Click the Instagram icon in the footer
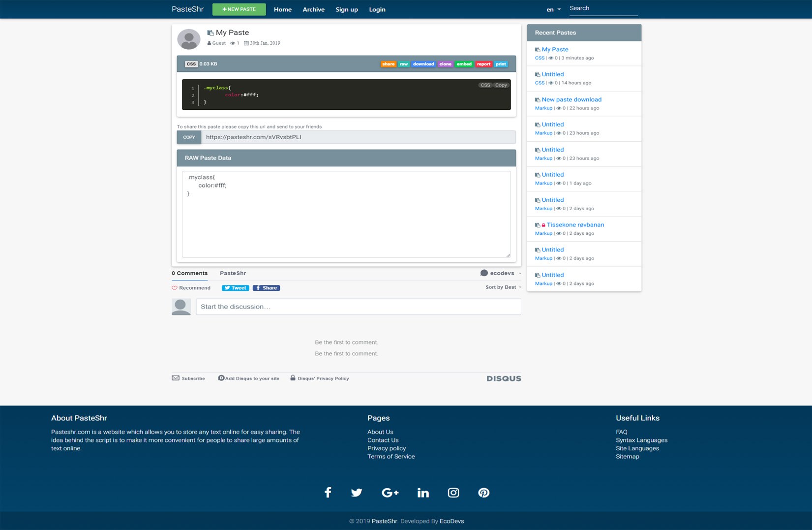Screen dimensions: 812x530 click(x=453, y=493)
